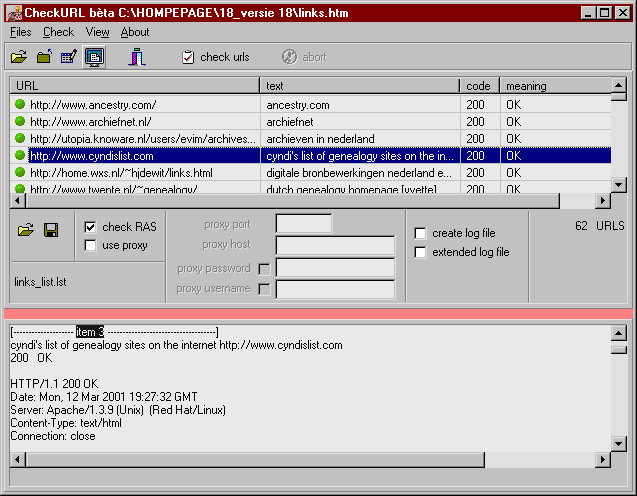The image size is (637, 496).
Task: Open the View menu
Action: [98, 32]
